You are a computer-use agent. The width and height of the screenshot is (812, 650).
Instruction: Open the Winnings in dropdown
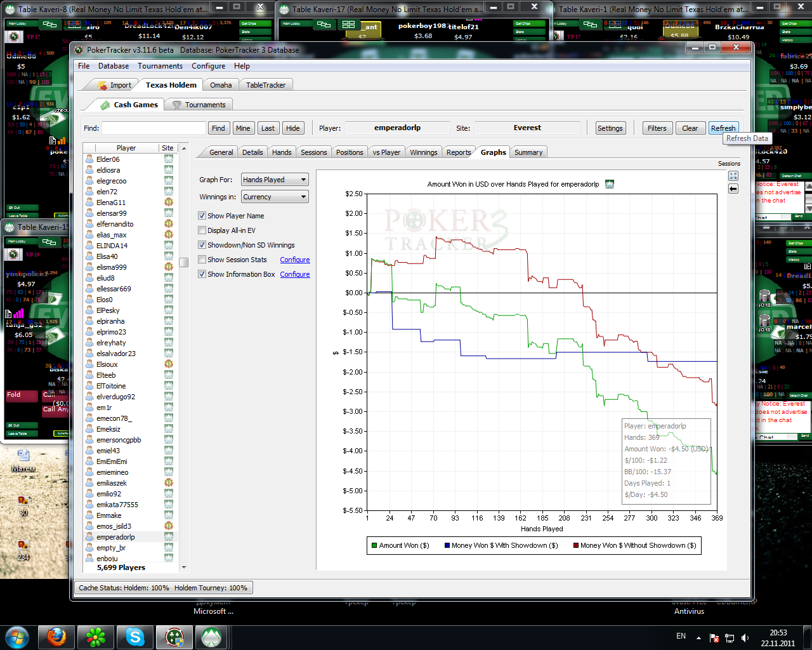point(275,197)
